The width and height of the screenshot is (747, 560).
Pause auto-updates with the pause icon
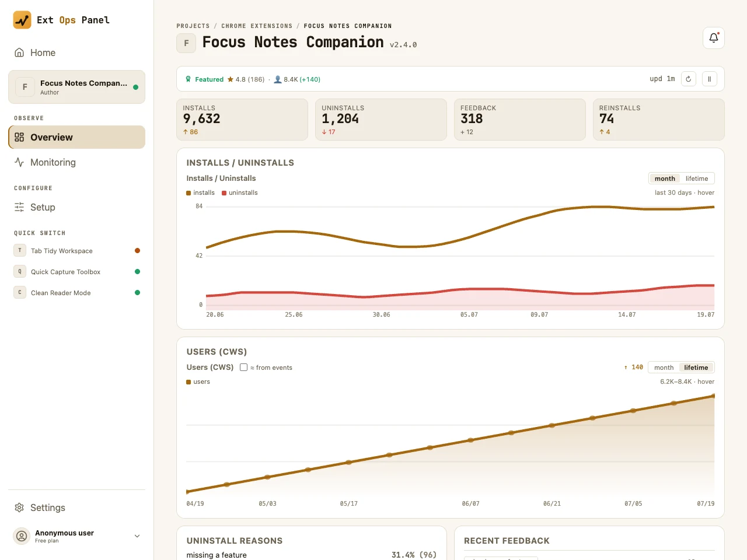(x=710, y=79)
